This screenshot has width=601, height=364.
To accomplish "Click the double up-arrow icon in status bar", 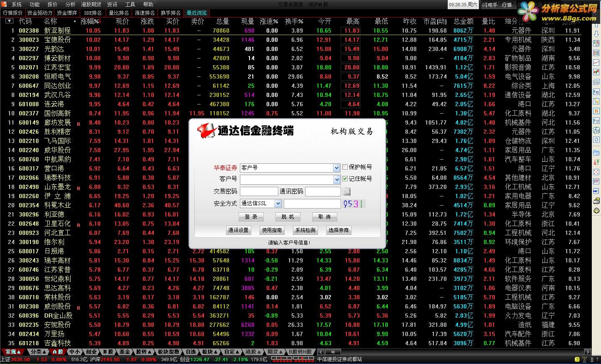I will click(592, 359).
